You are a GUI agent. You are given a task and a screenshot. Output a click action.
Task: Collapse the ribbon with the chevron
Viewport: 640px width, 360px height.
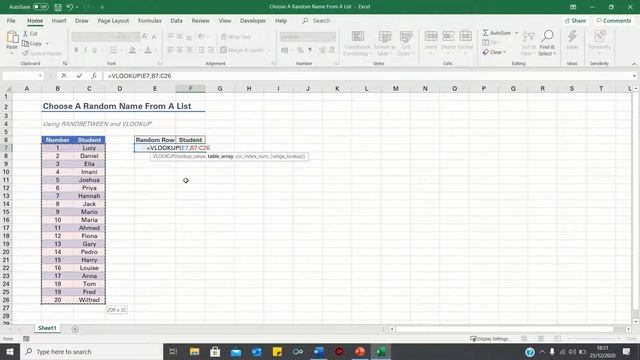(x=634, y=64)
